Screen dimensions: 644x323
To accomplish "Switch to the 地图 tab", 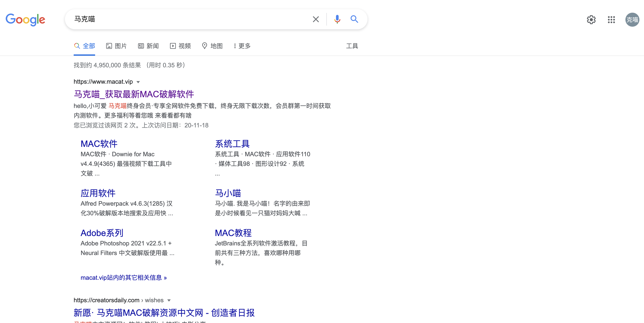I will click(x=212, y=46).
